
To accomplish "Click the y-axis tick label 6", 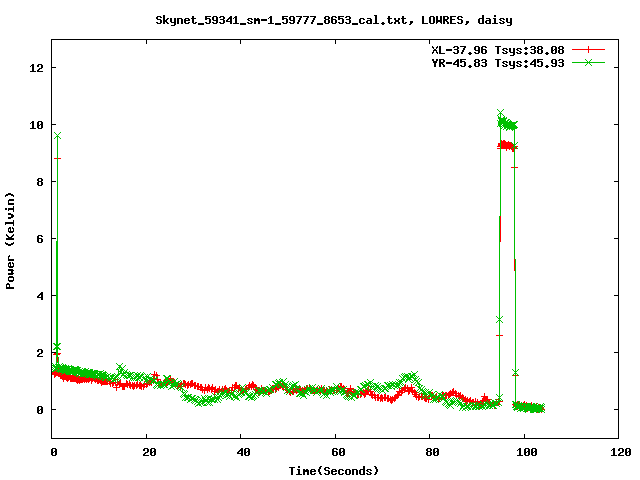I will point(40,239).
